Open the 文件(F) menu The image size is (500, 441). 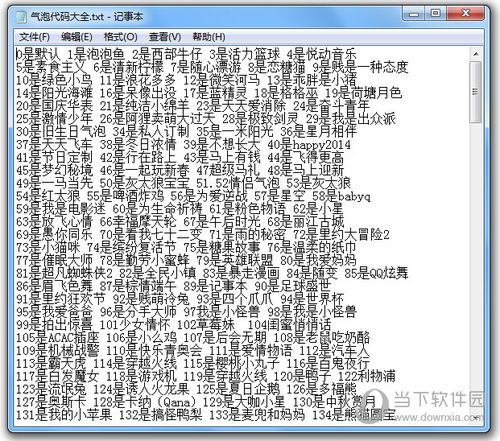pos(34,37)
